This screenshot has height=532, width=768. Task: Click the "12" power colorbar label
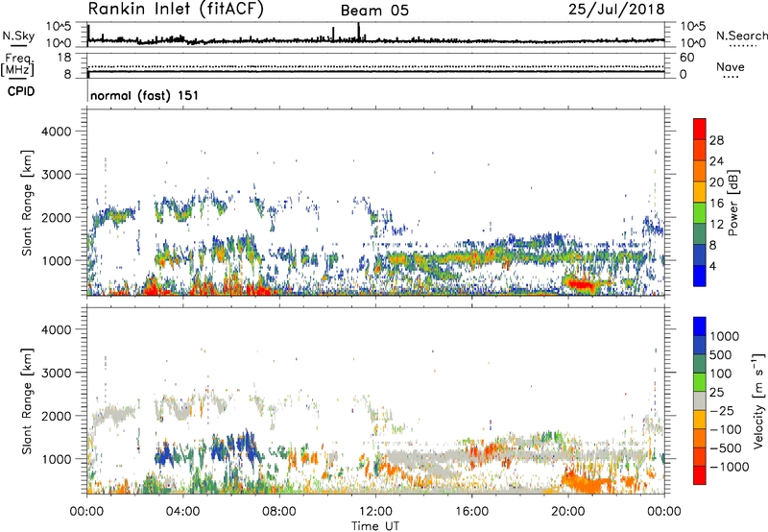716,225
